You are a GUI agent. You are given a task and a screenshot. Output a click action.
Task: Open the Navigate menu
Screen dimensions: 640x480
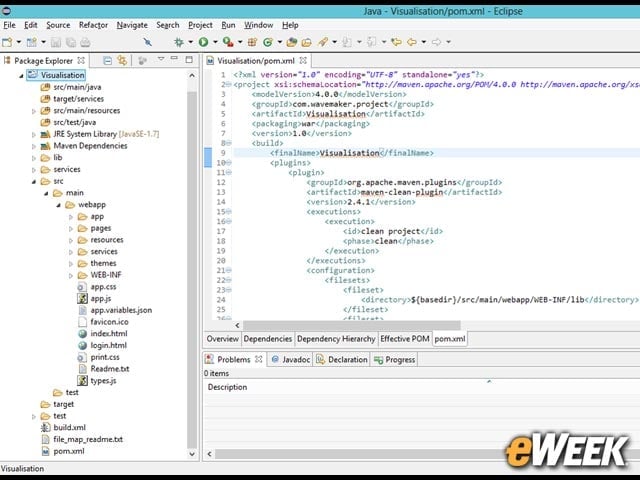click(x=132, y=25)
